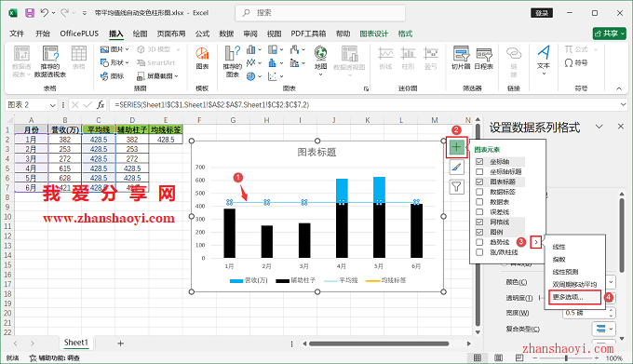The image size is (633, 364).
Task: Collapse the ribbon with the up chevron
Action: coord(619,88)
